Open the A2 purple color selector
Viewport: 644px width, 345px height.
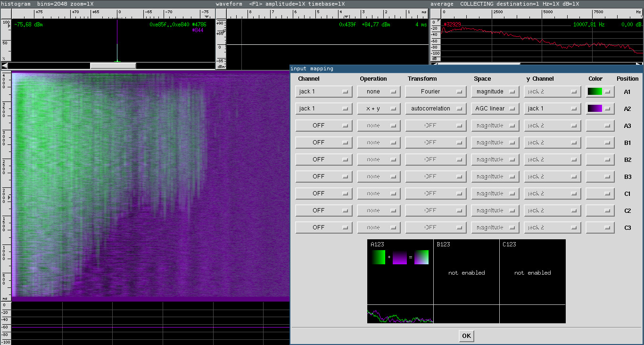click(600, 109)
